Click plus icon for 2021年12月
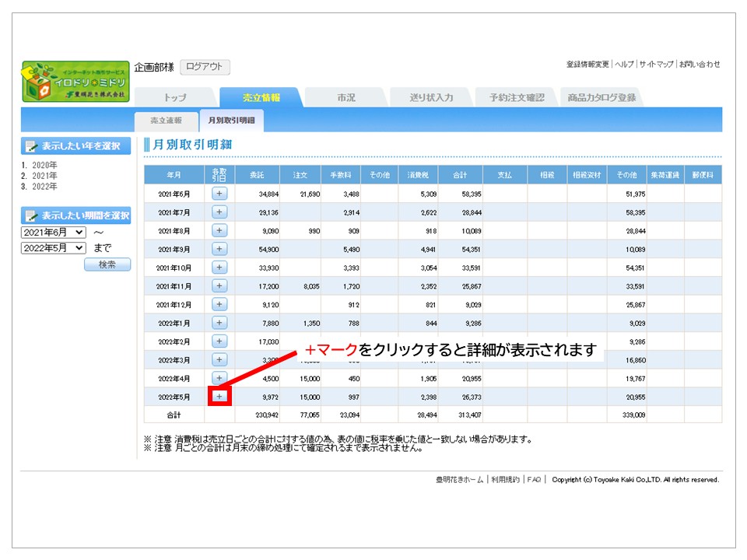Viewport: 747px width, 560px height. pos(219,304)
